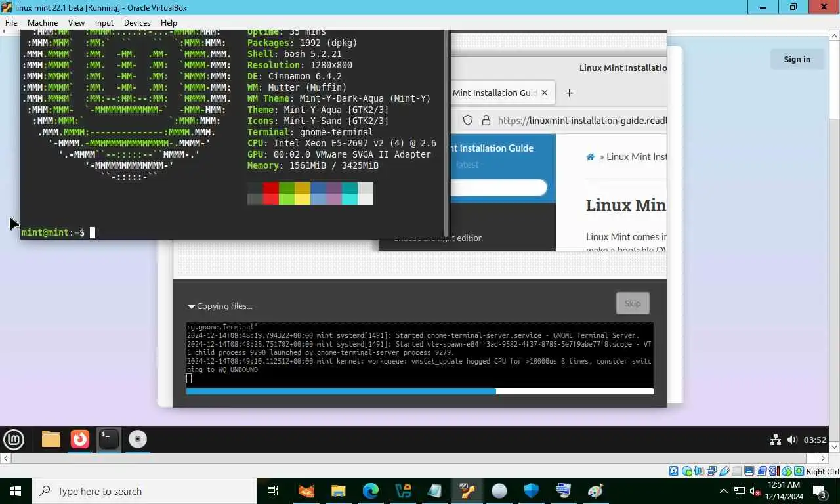Switch to the Terminal icon in Mint panel
840x504 pixels.
(x=109, y=439)
